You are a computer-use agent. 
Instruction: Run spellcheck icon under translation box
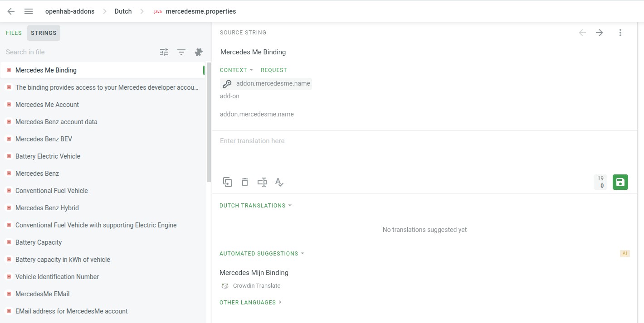click(279, 182)
